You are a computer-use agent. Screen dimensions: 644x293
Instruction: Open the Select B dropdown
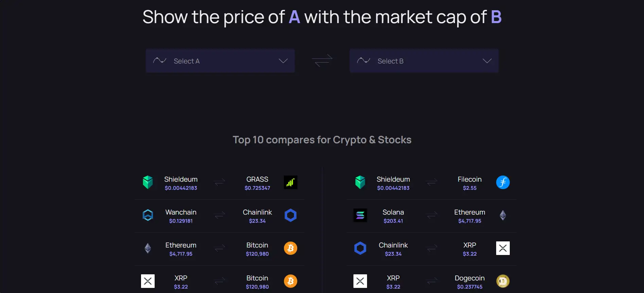pos(424,61)
